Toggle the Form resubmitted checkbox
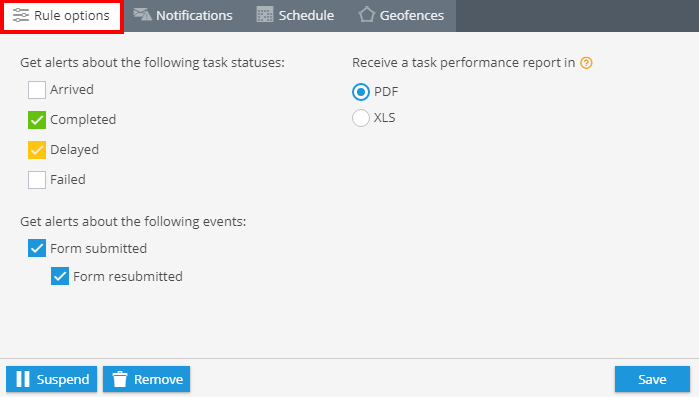The height and width of the screenshot is (397, 699). 60,276
